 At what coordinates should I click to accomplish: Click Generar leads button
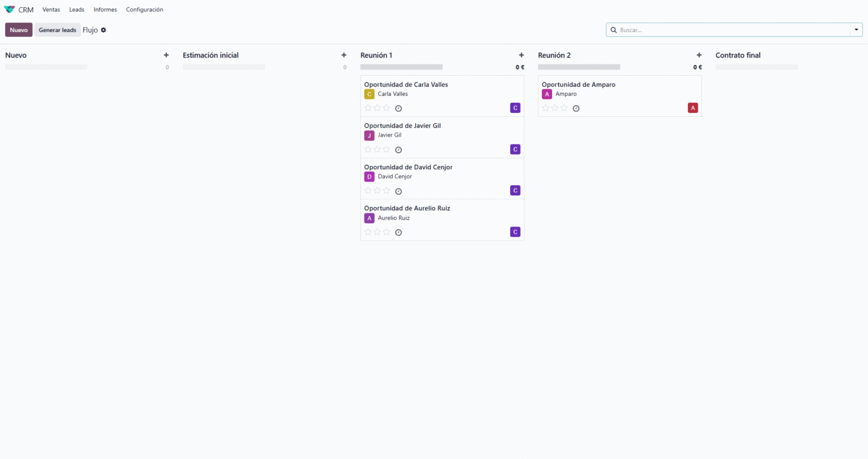coord(58,30)
